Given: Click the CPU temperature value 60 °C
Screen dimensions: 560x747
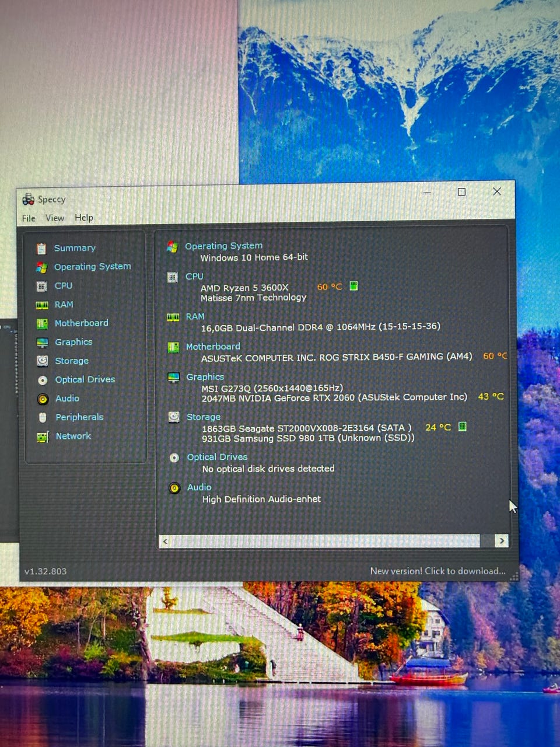Looking at the screenshot, I should 330,287.
